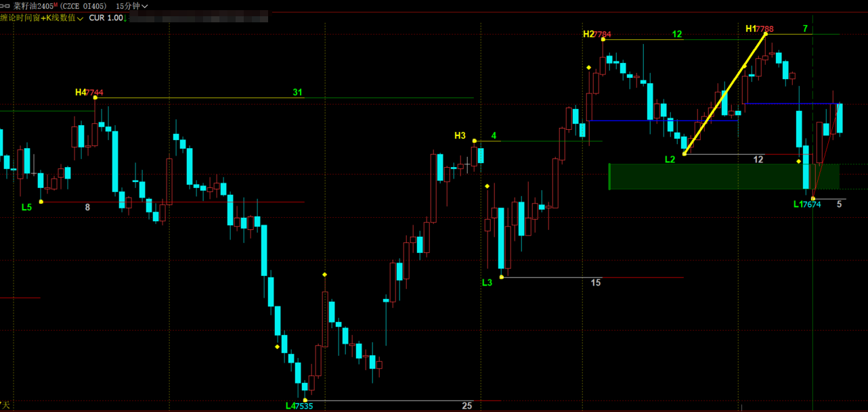Click the gray number 15 beside L3
The image size is (868, 412).
tap(596, 283)
